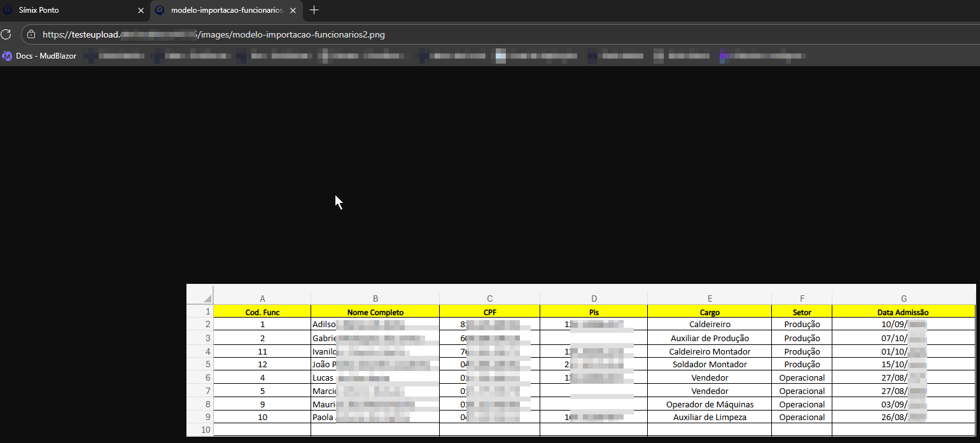Select the 'Auxiliar de Produção' cell
The height and width of the screenshot is (443, 980).
pyautogui.click(x=710, y=338)
